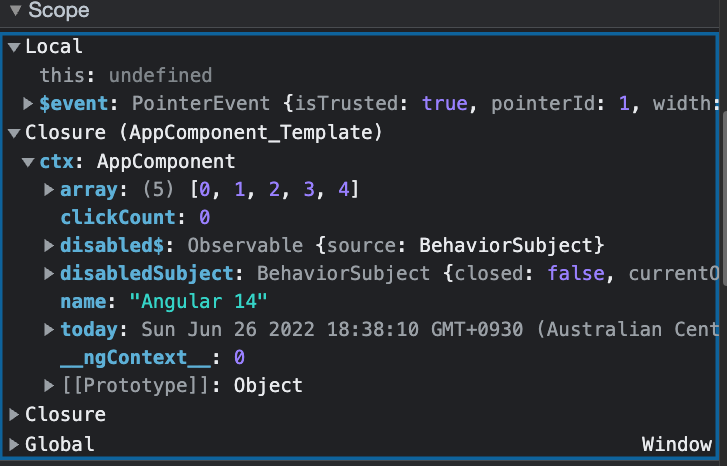
Task: Expand the bottom Closure scope group
Action: (13, 414)
